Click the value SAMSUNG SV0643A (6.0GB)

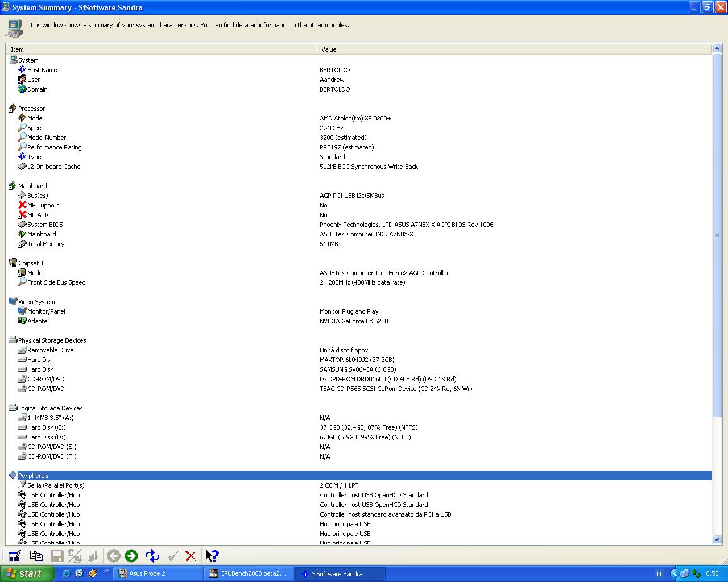point(358,369)
